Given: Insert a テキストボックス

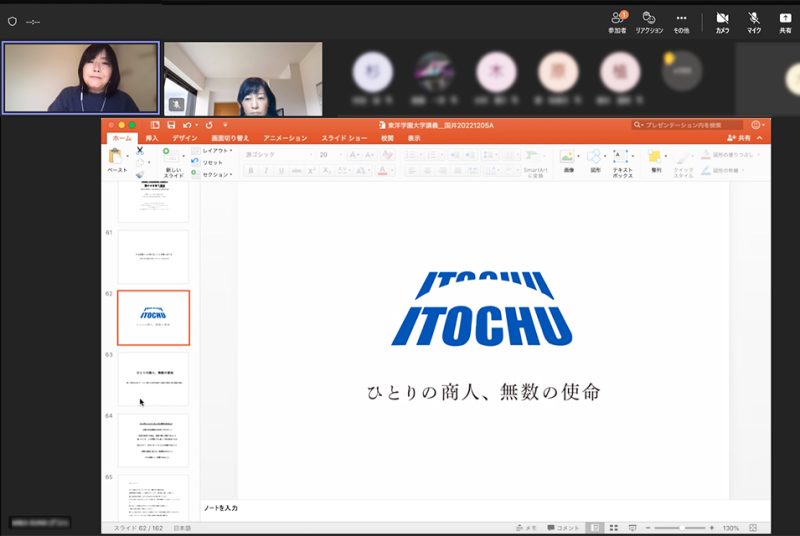Looking at the screenshot, I should (x=622, y=163).
